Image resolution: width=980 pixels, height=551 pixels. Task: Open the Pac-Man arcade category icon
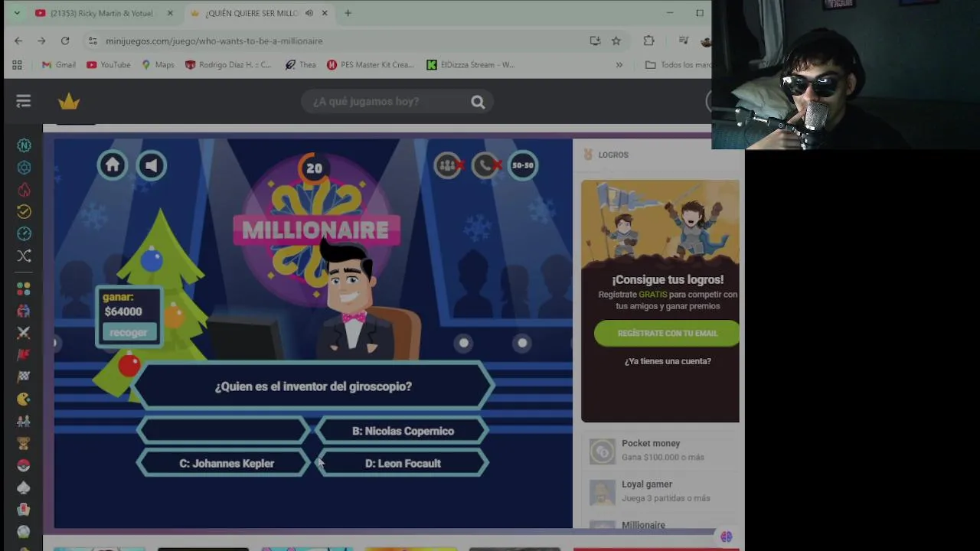coord(24,399)
